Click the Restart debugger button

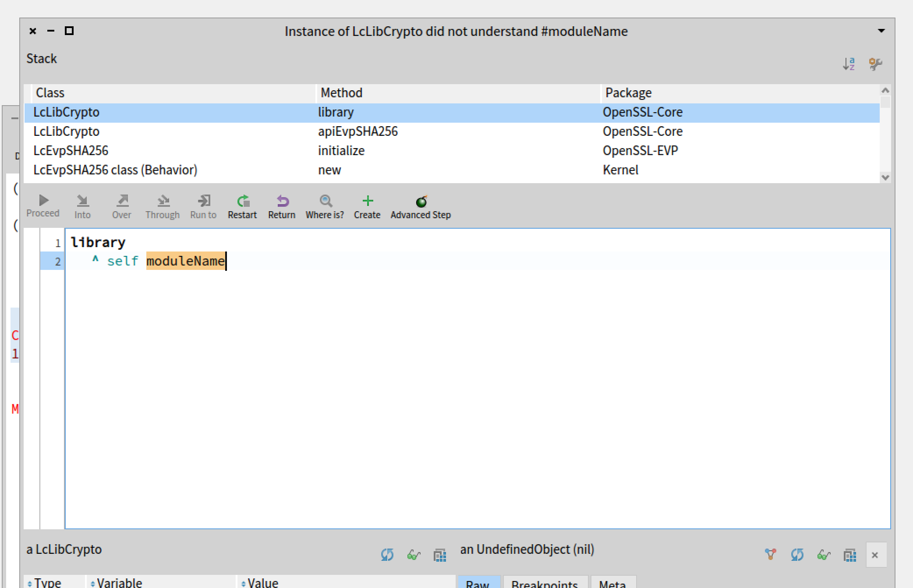[x=242, y=206]
